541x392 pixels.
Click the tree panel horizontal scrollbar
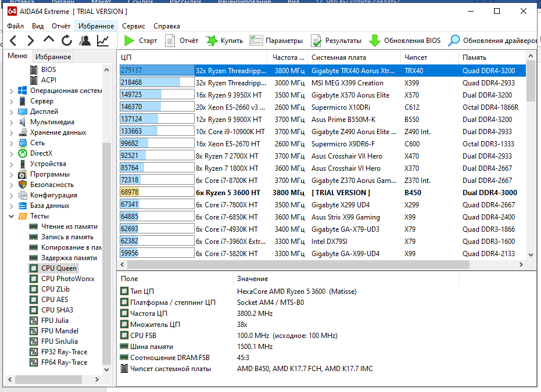48,379
